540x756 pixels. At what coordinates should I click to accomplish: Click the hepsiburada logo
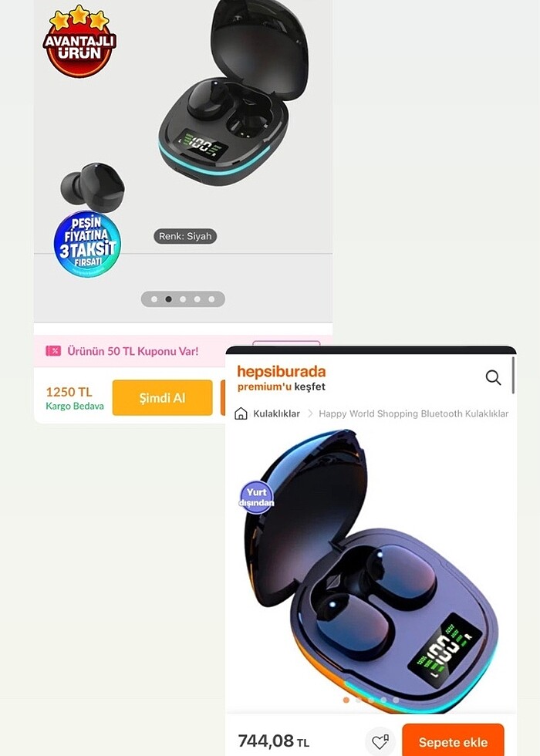coord(281,372)
